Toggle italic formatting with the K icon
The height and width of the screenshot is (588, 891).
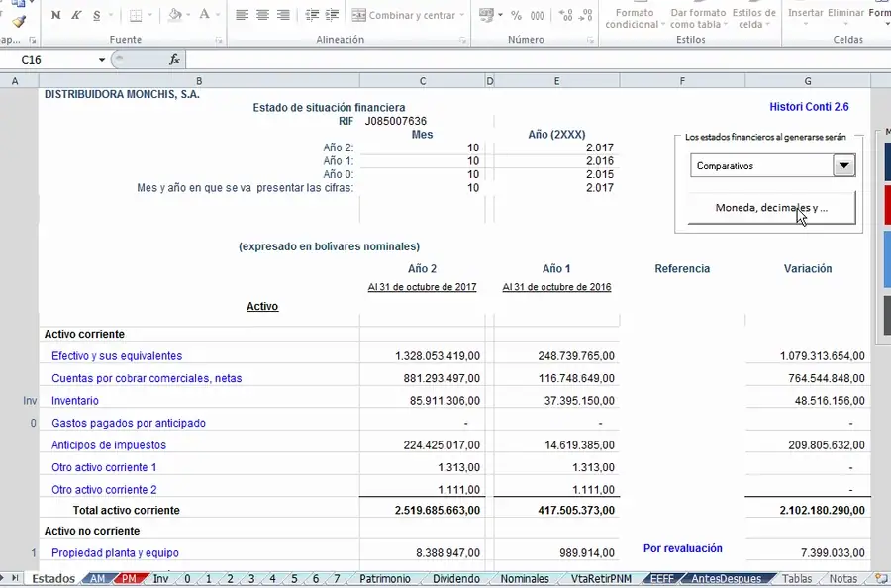[x=76, y=15]
